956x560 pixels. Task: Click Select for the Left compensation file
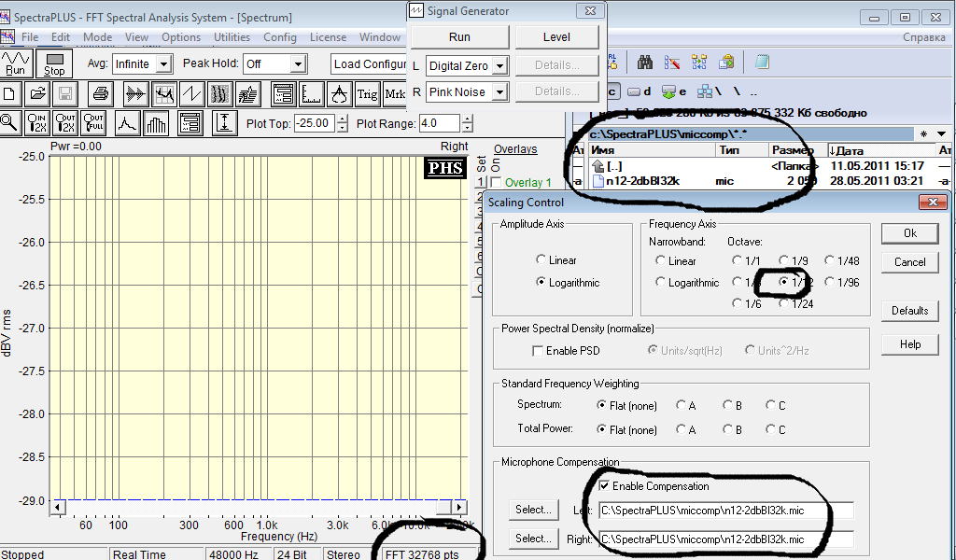[x=533, y=510]
